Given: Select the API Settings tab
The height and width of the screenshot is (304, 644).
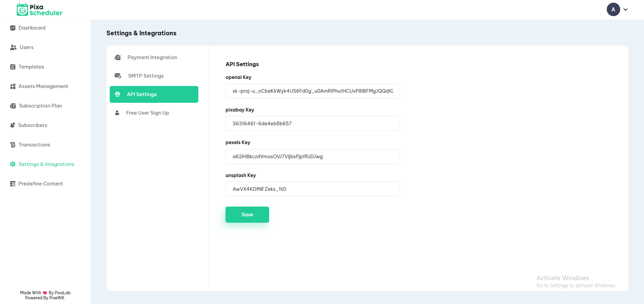Looking at the screenshot, I should 154,94.
